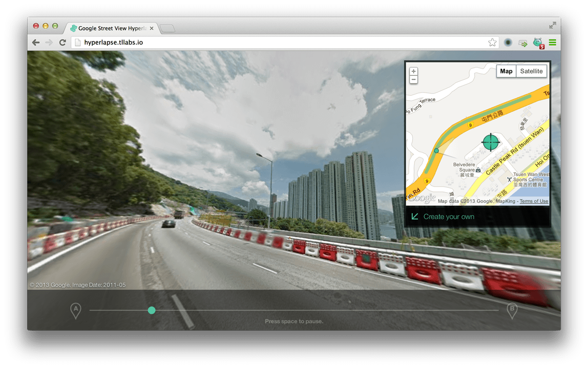Enter full screen with the expand arrows icon
This screenshot has height=368, width=588.
pyautogui.click(x=552, y=25)
